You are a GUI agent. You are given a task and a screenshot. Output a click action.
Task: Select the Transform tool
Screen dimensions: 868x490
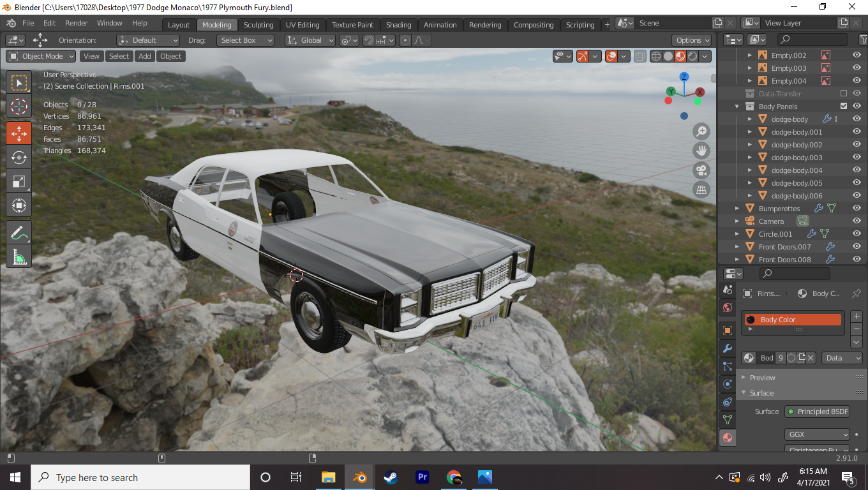19,205
